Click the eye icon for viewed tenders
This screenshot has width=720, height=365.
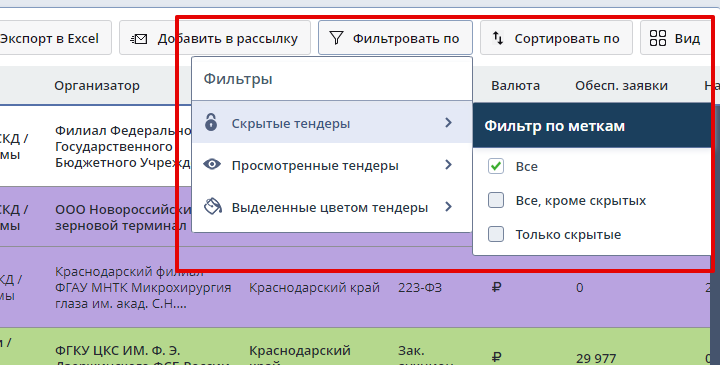coord(212,164)
